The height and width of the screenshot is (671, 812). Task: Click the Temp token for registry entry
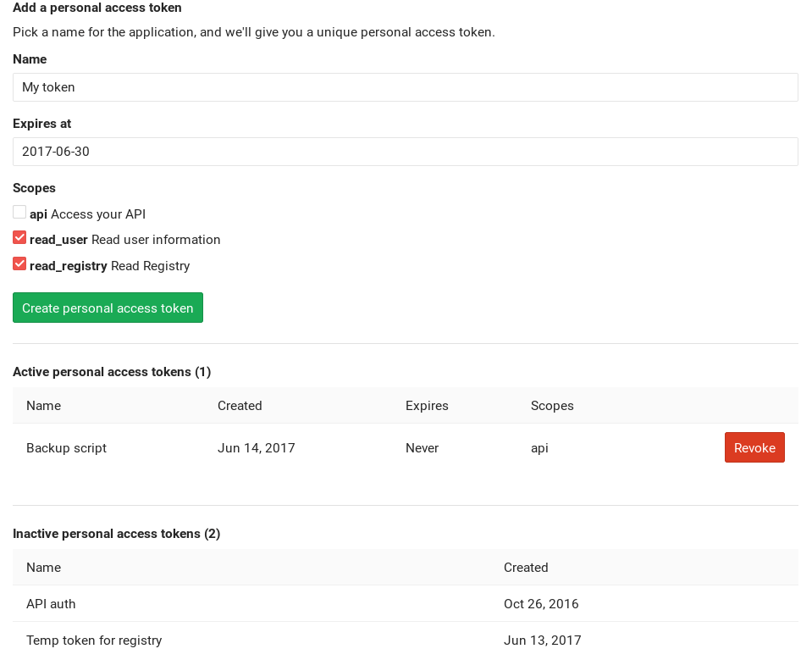click(94, 640)
